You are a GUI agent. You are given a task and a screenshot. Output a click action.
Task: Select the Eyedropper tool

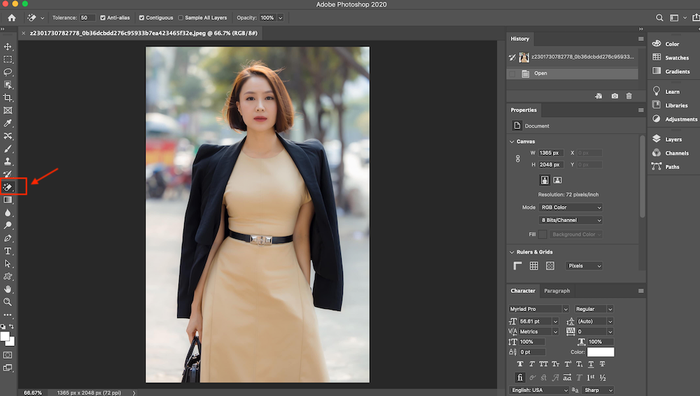point(8,123)
